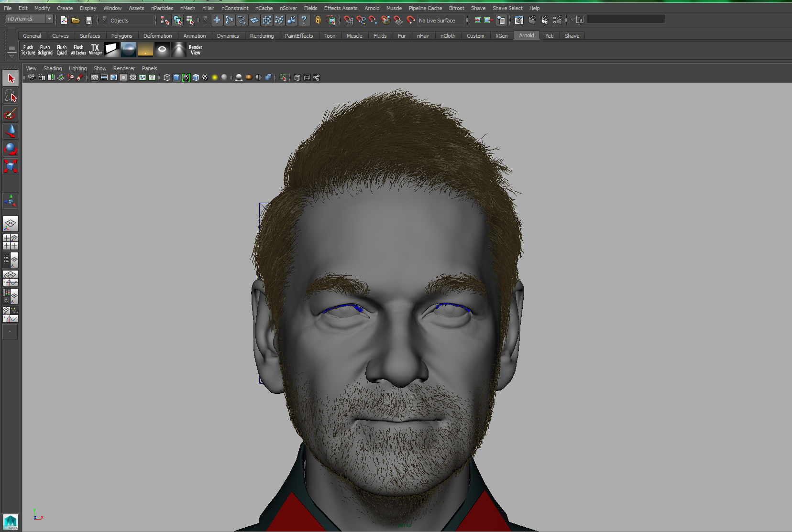Click the Arnold area light shelf icon
The image size is (792, 532).
[112, 50]
